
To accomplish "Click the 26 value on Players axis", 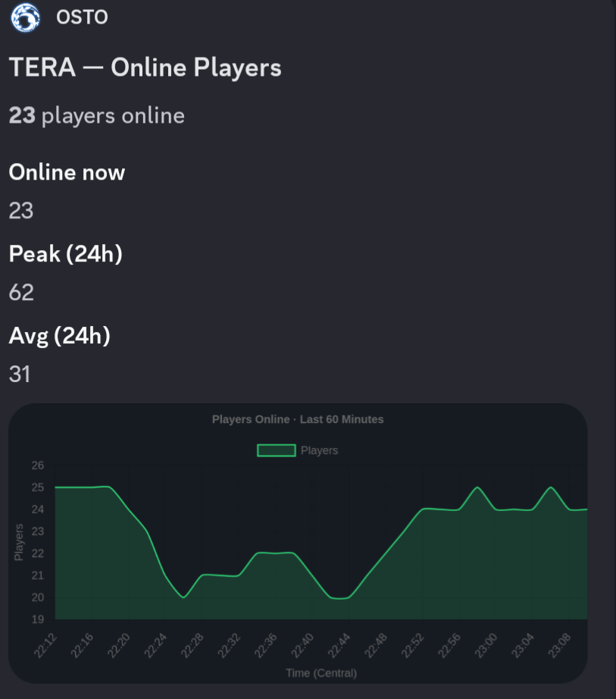I will pos(37,465).
